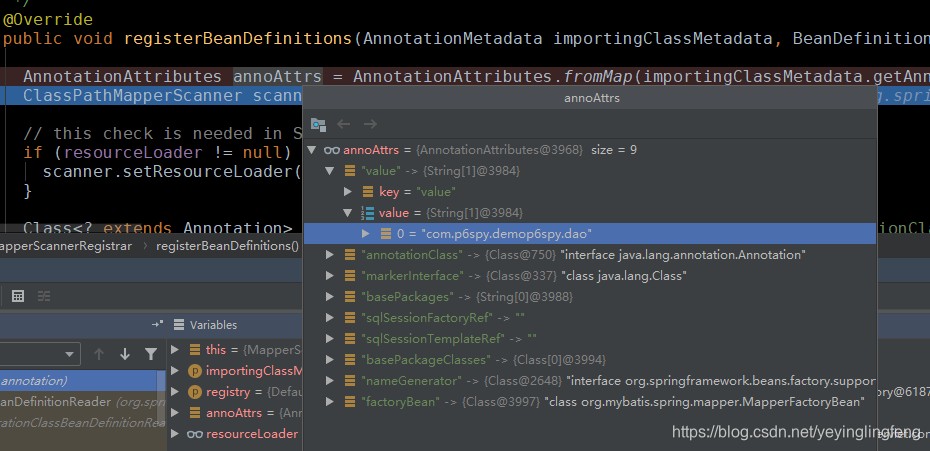Click the up arrow in Frames toolbar
Screen dimensions: 930x451
click(x=98, y=354)
